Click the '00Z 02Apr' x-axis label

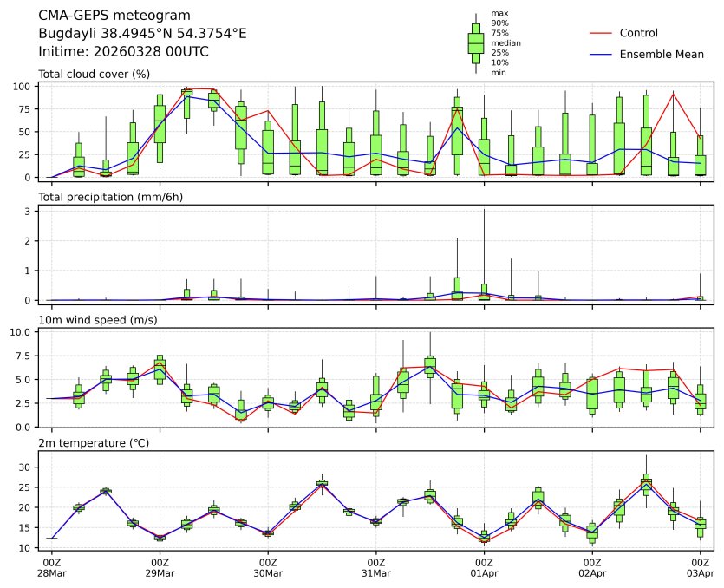click(592, 567)
